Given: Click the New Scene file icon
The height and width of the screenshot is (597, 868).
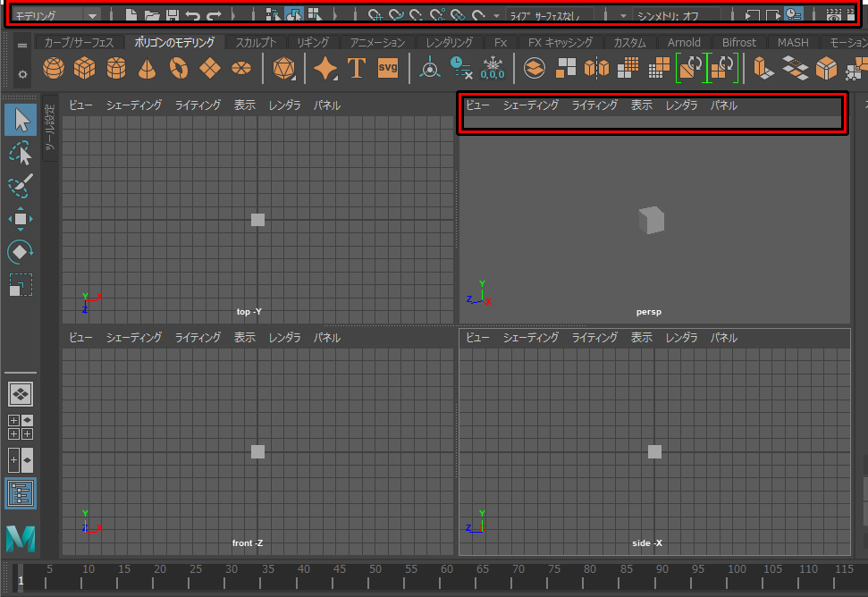Looking at the screenshot, I should point(131,15).
